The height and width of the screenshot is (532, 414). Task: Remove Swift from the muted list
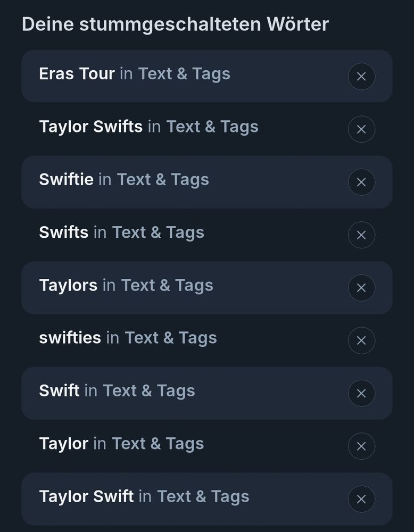point(361,393)
